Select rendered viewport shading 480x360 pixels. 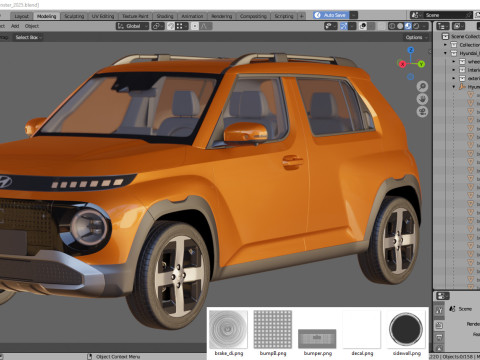416,26
